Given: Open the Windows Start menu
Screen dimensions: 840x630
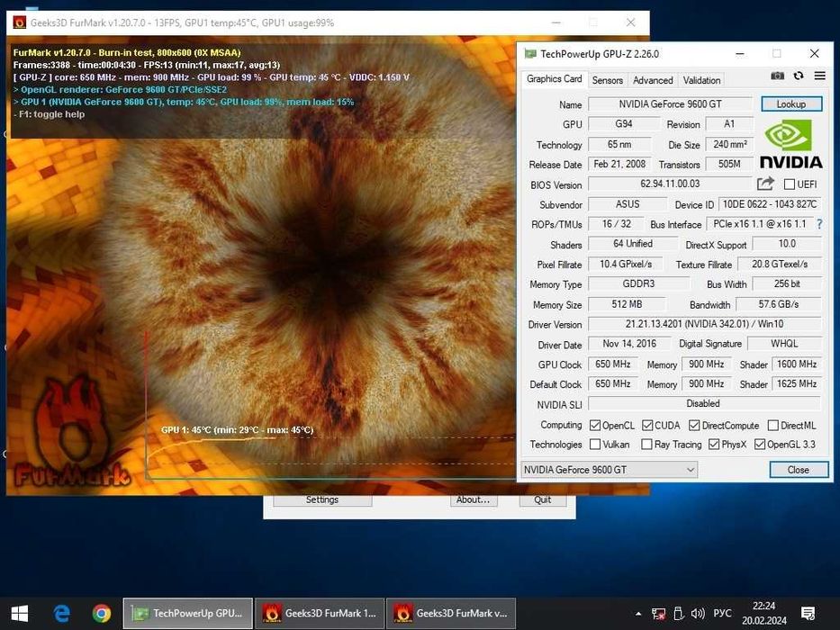Looking at the screenshot, I should [x=20, y=614].
